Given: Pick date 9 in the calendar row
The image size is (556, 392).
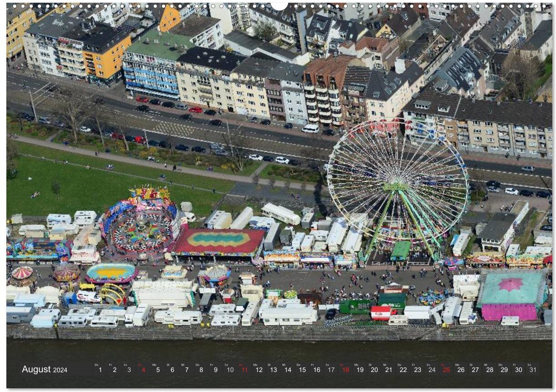Looking at the screenshot, I should click(215, 370).
